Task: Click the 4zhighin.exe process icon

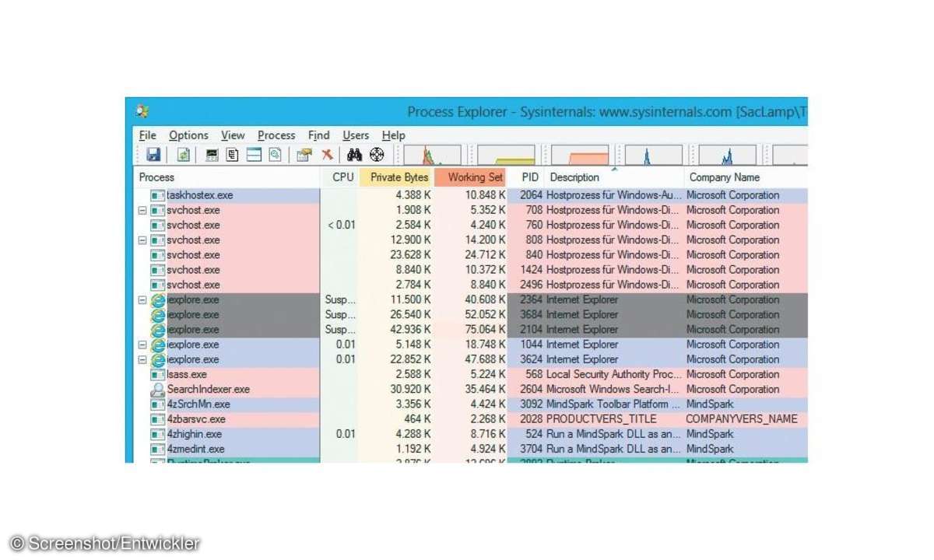Action: point(158,434)
